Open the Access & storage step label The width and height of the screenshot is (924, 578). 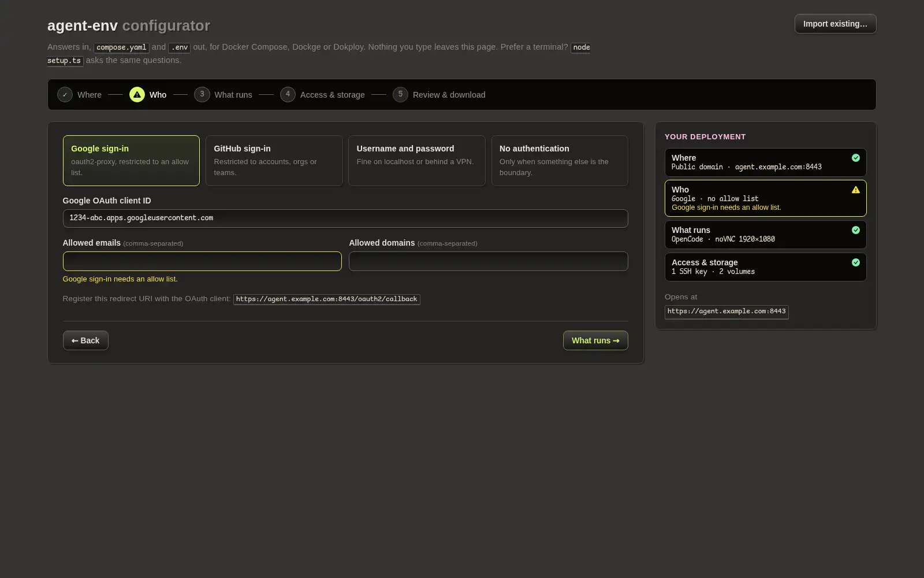tap(333, 95)
